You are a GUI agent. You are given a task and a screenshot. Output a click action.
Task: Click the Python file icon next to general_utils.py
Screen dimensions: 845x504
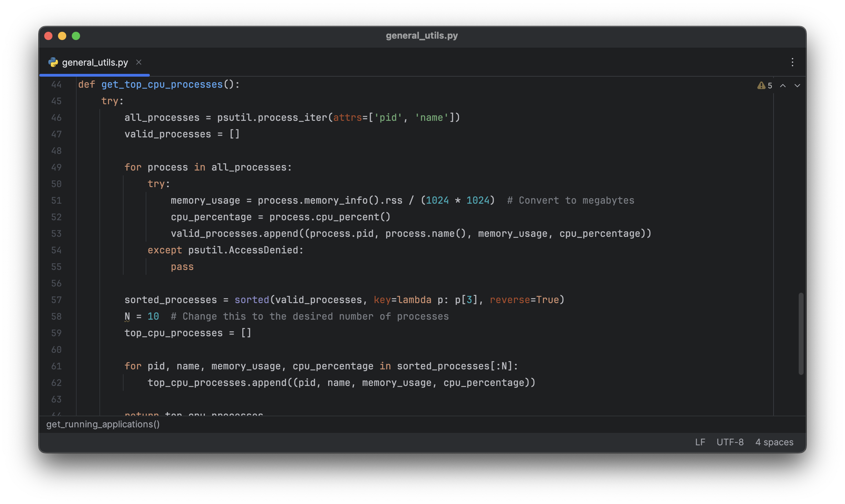pyautogui.click(x=53, y=62)
